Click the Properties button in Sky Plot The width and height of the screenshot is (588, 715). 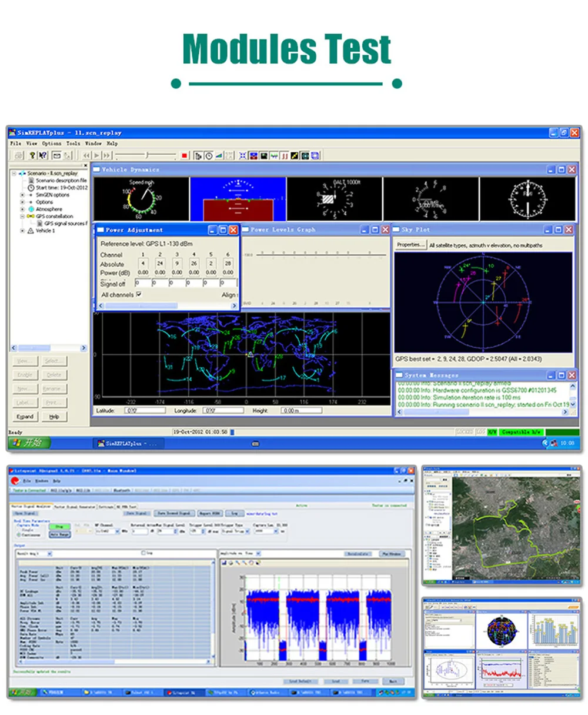tap(410, 245)
